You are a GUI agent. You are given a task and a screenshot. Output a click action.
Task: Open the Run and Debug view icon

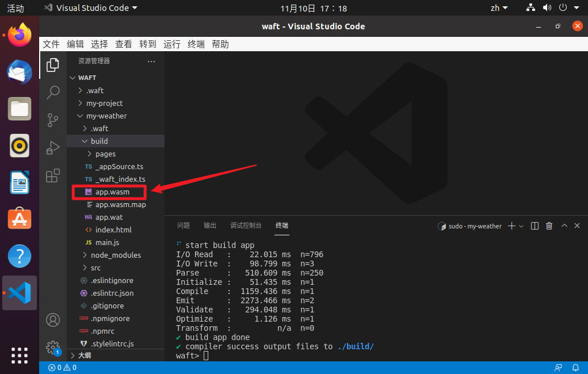[53, 148]
